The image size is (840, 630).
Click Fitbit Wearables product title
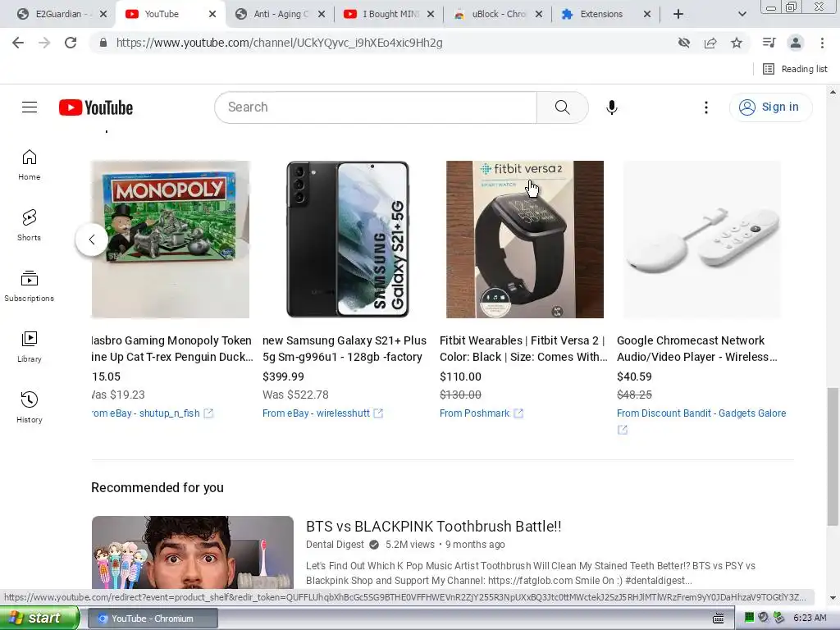[x=523, y=349]
